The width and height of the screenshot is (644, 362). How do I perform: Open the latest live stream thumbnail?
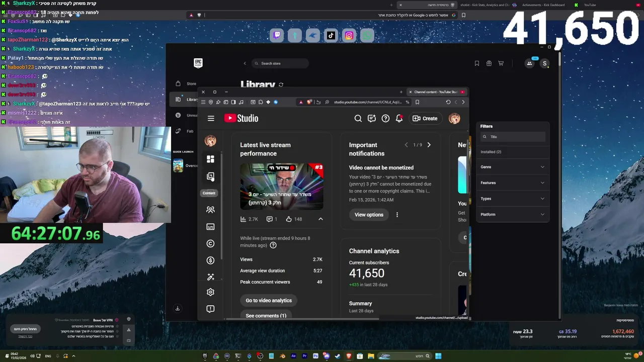tap(282, 186)
